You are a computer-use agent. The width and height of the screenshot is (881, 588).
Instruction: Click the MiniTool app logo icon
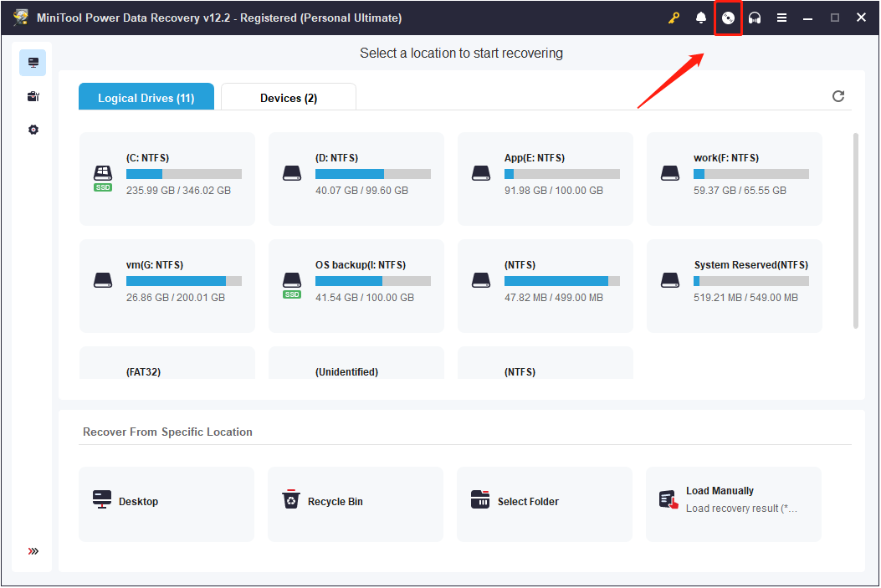(22, 18)
